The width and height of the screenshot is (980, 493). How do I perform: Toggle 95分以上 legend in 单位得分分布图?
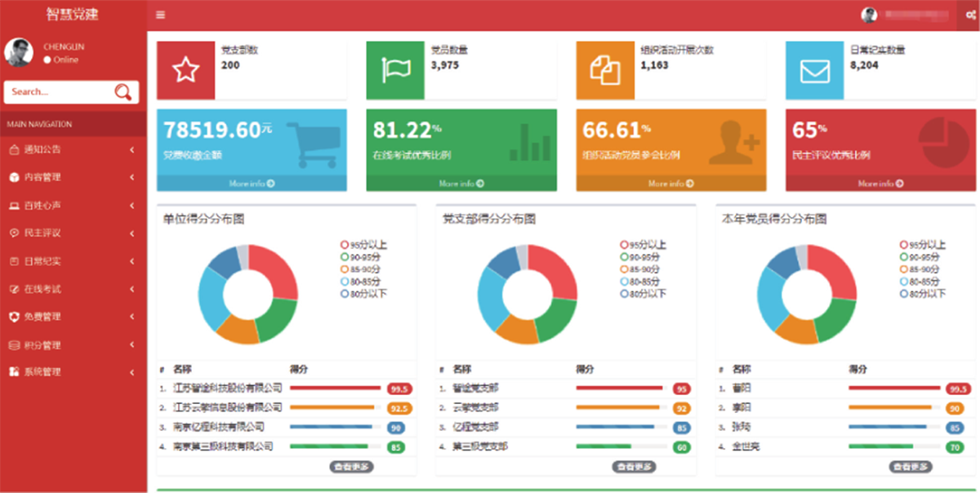coord(363,244)
